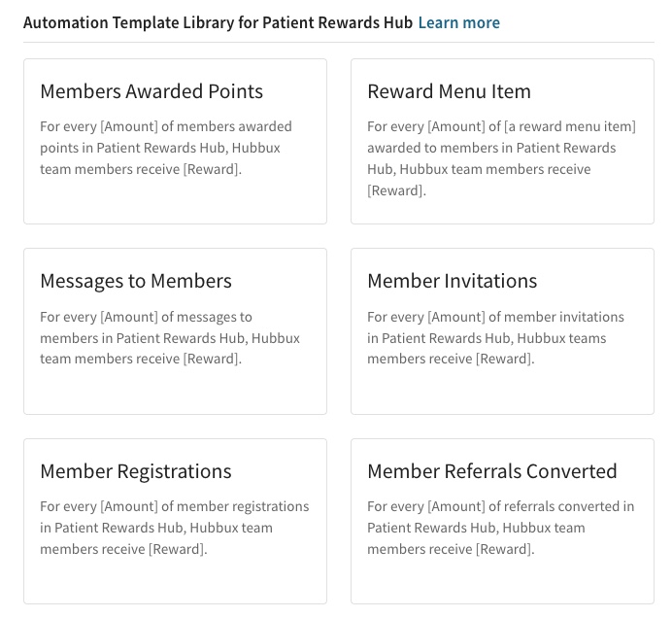
Task: Click the 'Members Awarded Points' card title
Action: click(x=151, y=91)
